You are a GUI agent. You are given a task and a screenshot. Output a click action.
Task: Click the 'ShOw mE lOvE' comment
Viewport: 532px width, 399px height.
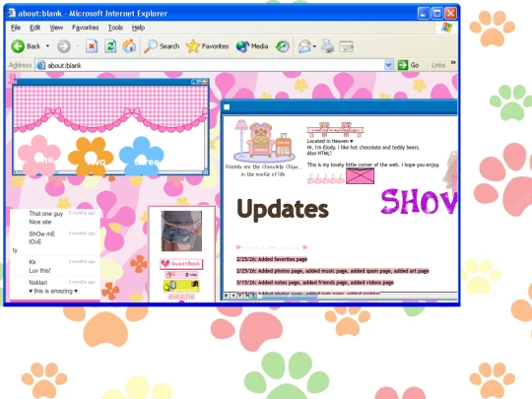pos(41,237)
